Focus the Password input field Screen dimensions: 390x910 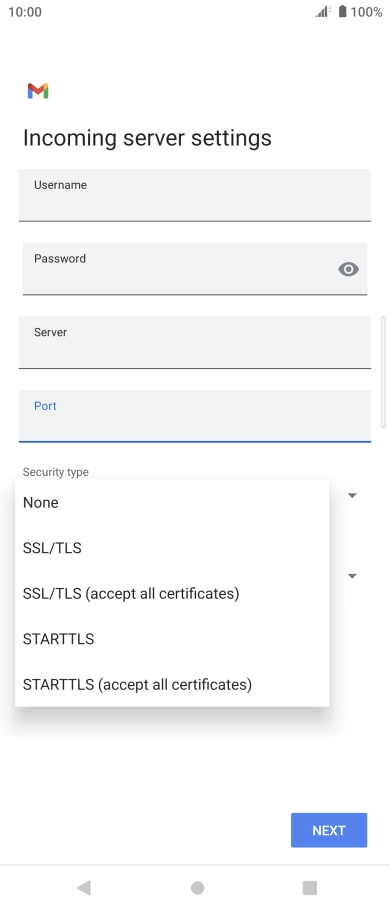click(195, 269)
